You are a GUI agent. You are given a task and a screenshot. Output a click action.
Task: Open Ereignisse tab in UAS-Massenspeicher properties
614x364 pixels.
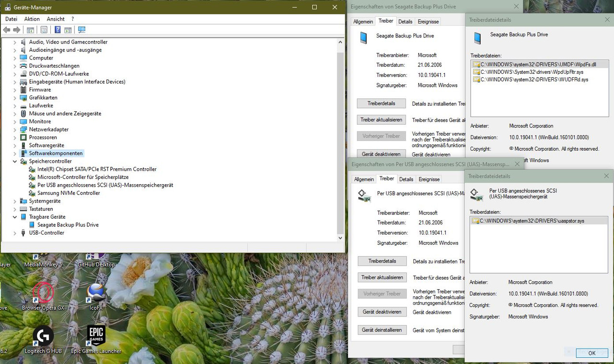[x=429, y=179]
